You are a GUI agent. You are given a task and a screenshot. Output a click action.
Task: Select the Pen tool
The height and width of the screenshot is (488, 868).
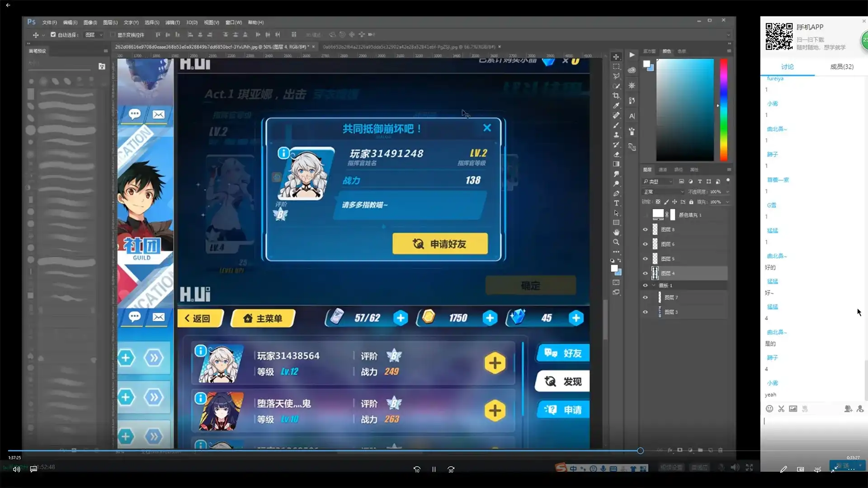pos(616,193)
